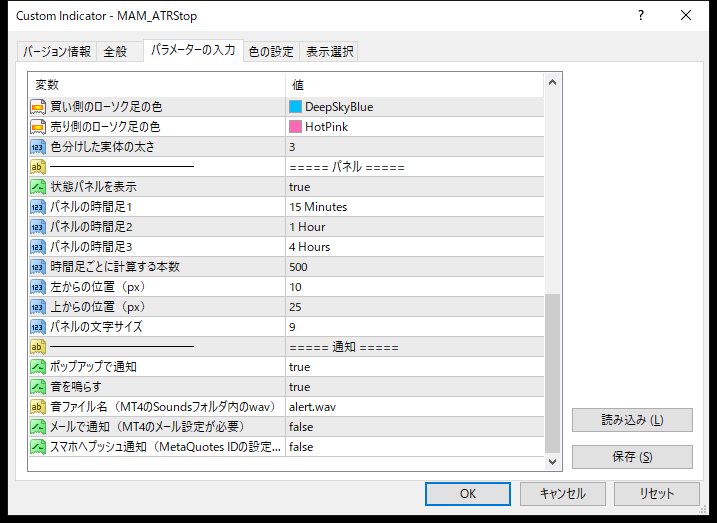Viewport: 717px width, 523px height.
Task: Click the リセット button
Action: pos(657,494)
